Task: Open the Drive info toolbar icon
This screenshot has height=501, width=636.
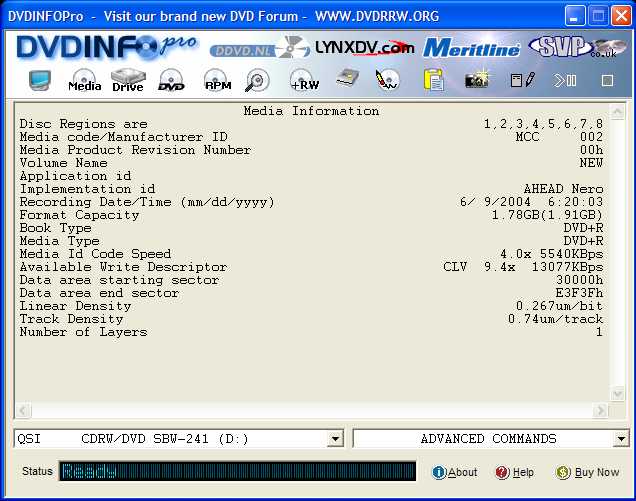Action: [x=128, y=80]
